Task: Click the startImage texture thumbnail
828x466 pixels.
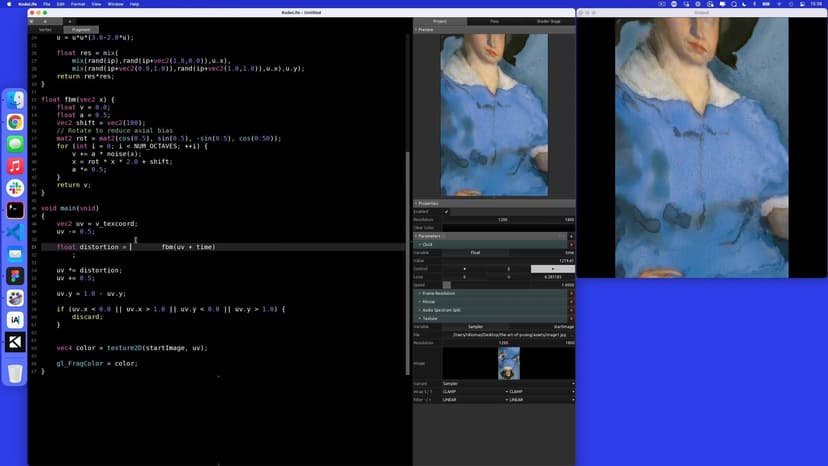Action: click(508, 362)
